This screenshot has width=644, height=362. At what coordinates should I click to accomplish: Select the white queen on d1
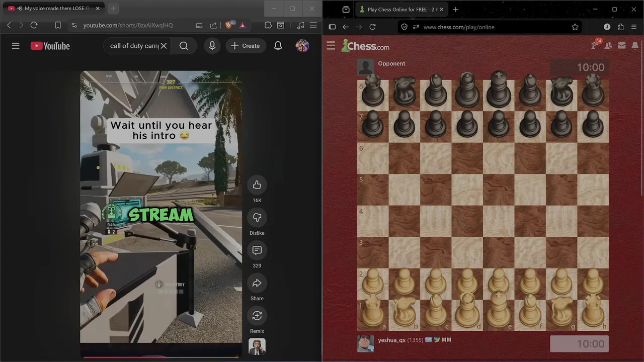click(467, 315)
